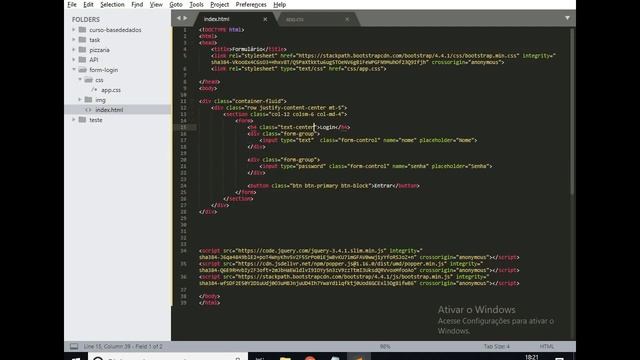
Task: Collapse the css folder arrow
Action: point(80,80)
